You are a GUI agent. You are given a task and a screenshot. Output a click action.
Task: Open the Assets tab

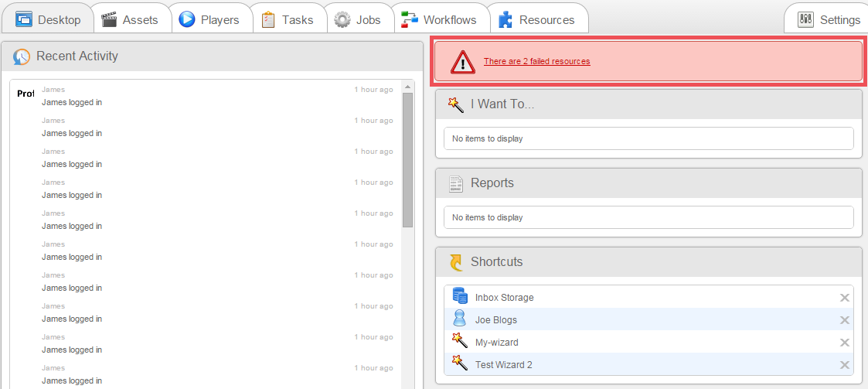pyautogui.click(x=131, y=19)
